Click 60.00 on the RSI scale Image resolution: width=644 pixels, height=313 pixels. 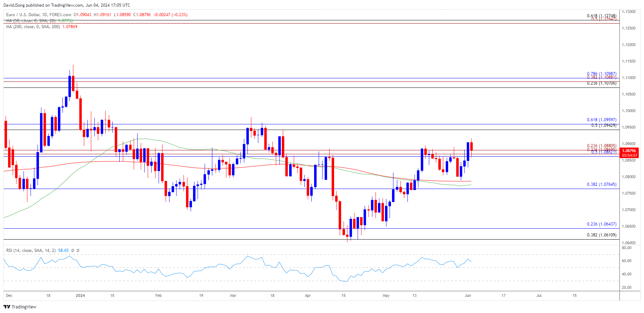click(x=626, y=261)
